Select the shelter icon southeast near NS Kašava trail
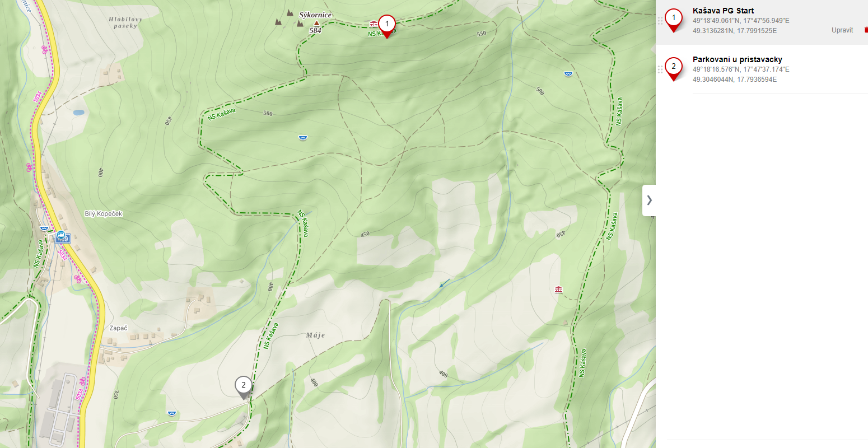868x448 pixels. tap(558, 290)
